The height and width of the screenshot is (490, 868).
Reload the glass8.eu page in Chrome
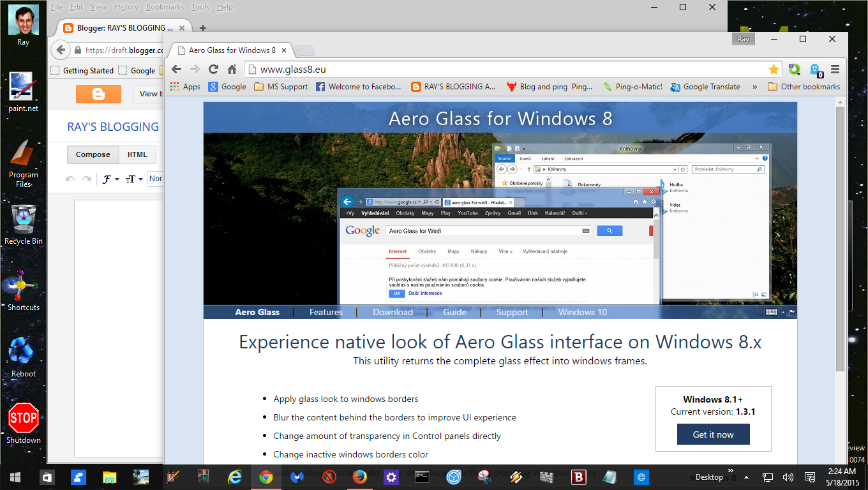click(x=213, y=70)
